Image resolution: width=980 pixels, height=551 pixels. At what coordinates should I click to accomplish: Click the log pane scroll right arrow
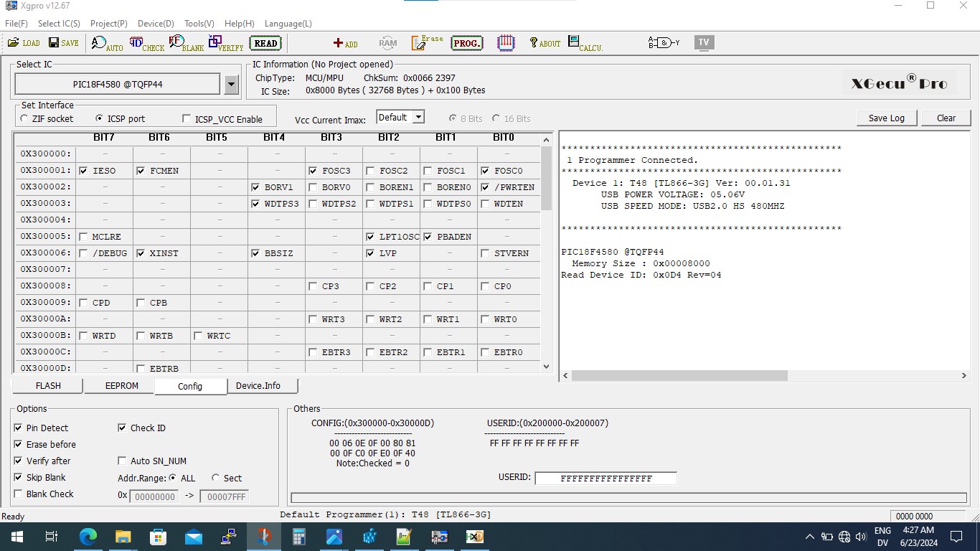(x=964, y=376)
